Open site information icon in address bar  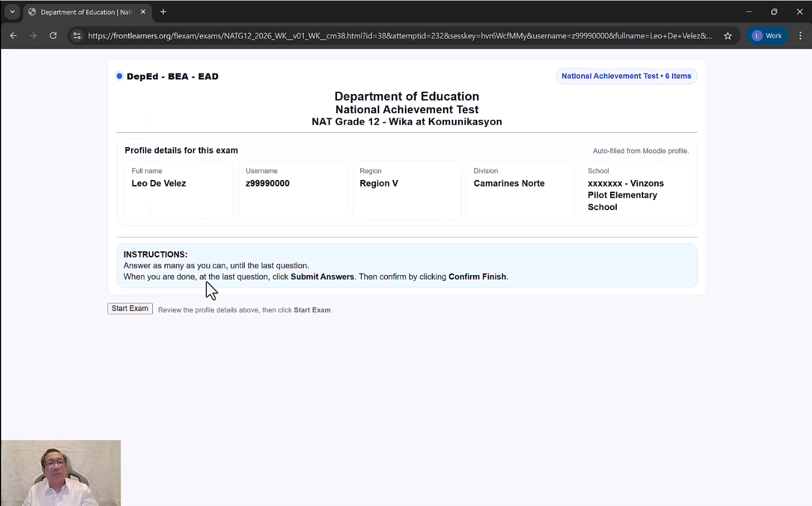[77, 36]
